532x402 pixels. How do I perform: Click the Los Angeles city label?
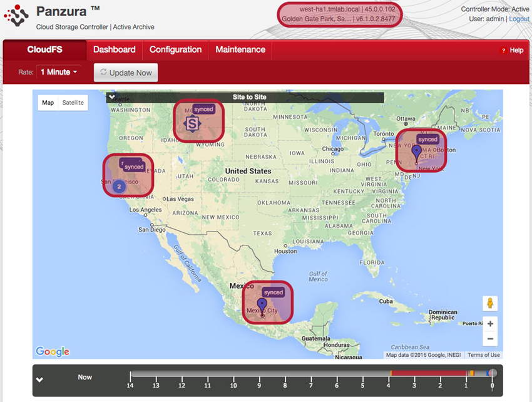pos(145,210)
